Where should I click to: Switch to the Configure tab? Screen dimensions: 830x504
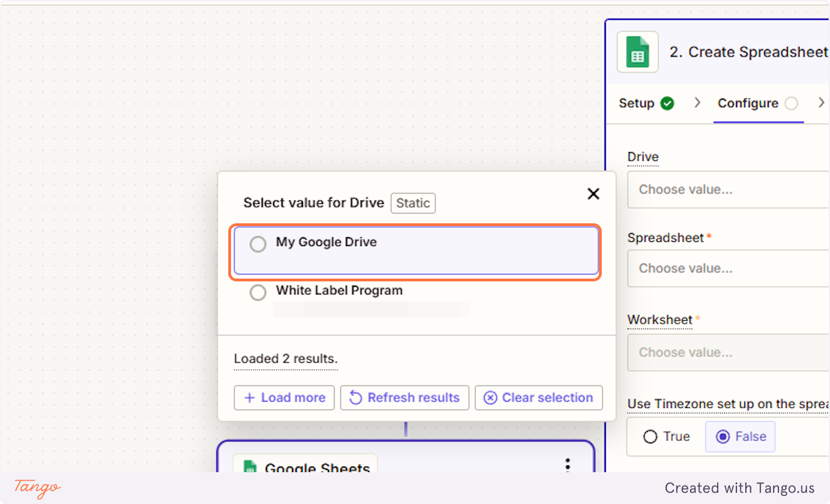[x=758, y=103]
